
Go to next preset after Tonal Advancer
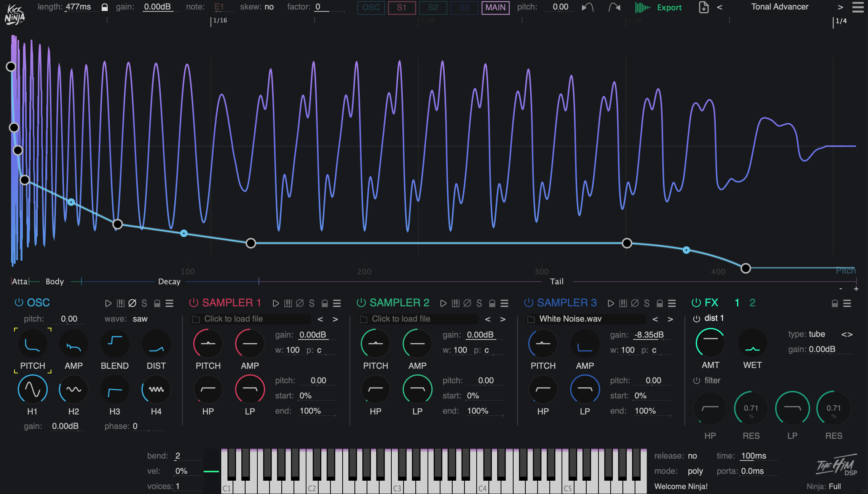click(840, 7)
